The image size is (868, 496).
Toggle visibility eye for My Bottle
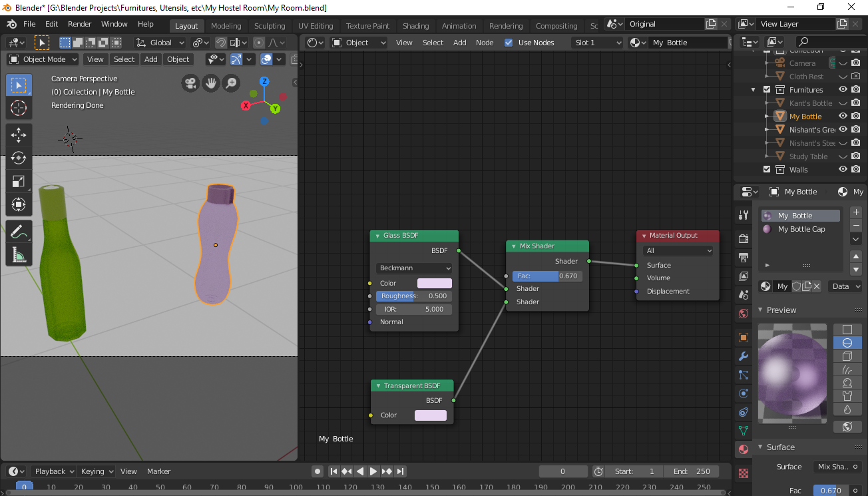coord(843,116)
